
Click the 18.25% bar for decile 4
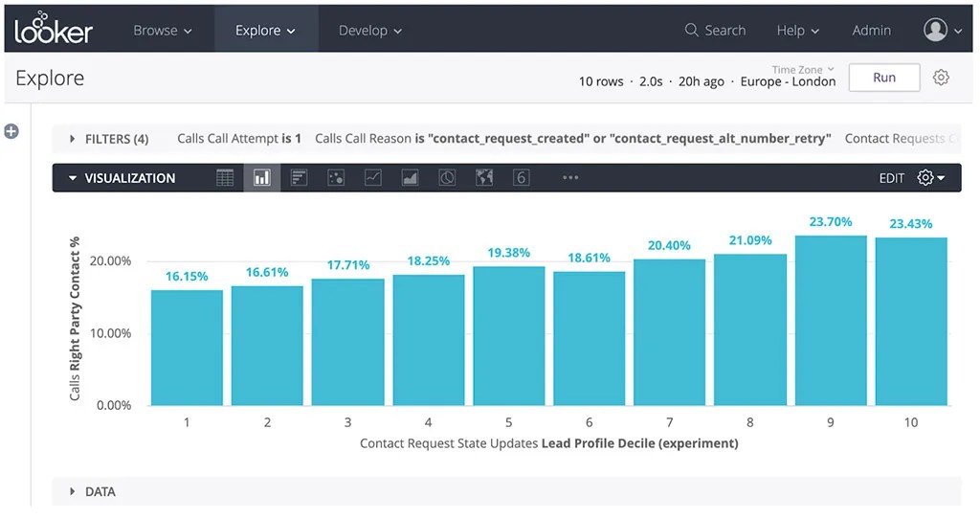pyautogui.click(x=428, y=340)
